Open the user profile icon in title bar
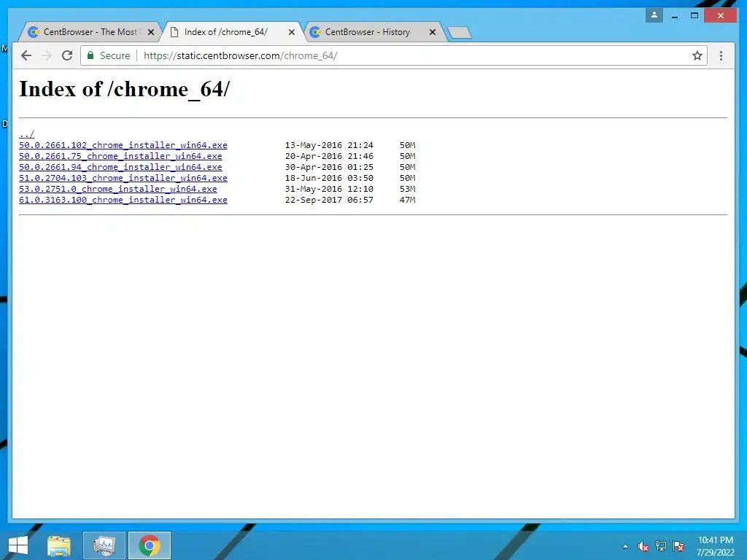This screenshot has width=747, height=560. click(x=654, y=15)
